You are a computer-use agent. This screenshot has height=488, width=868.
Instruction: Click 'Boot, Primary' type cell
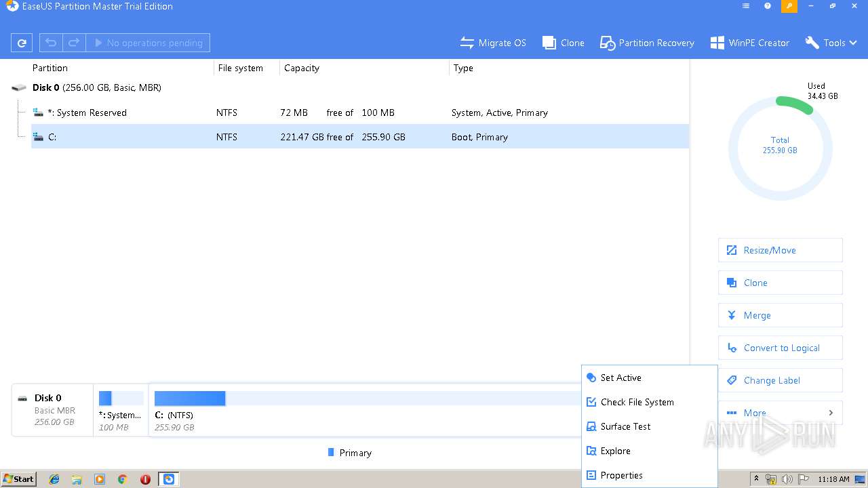pyautogui.click(x=479, y=137)
